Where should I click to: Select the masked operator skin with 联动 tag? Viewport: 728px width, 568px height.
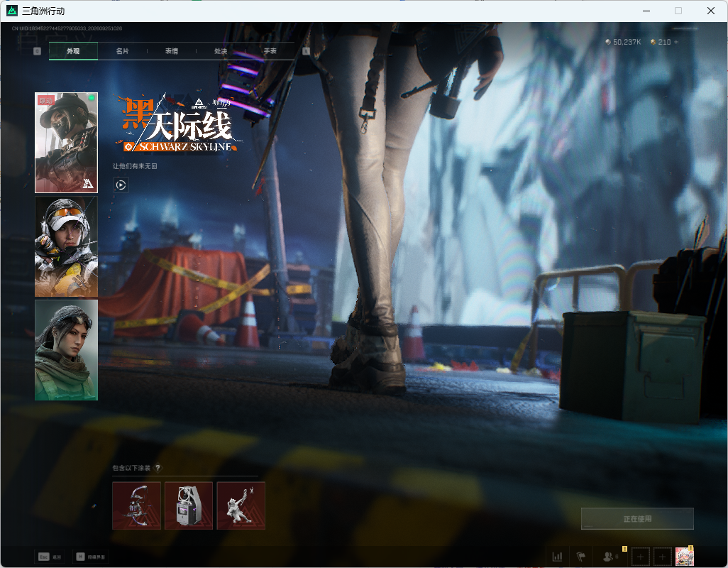[x=67, y=143]
